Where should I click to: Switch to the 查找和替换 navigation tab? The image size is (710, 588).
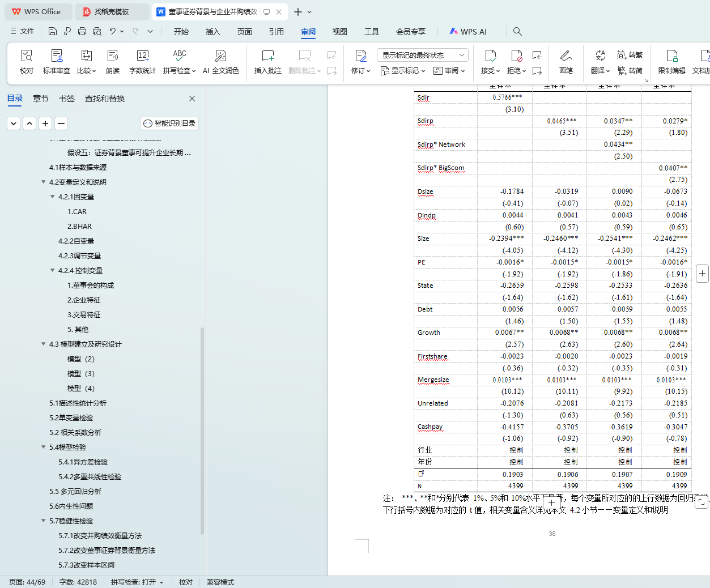(x=105, y=99)
